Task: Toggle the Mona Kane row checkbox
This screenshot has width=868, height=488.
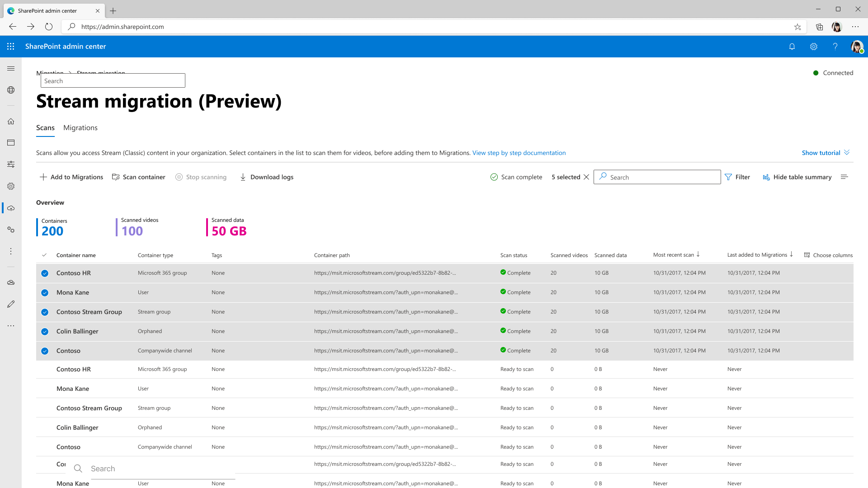Action: tap(45, 292)
